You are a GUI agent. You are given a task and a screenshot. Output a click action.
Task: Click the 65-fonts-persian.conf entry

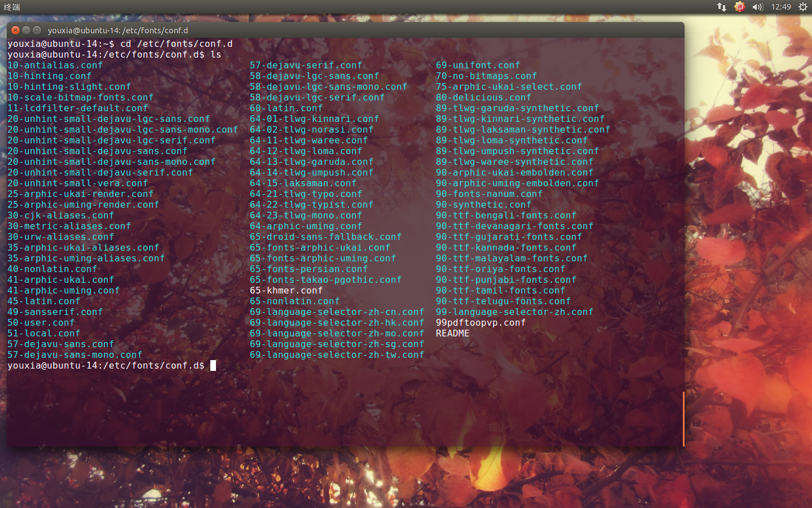(309, 269)
